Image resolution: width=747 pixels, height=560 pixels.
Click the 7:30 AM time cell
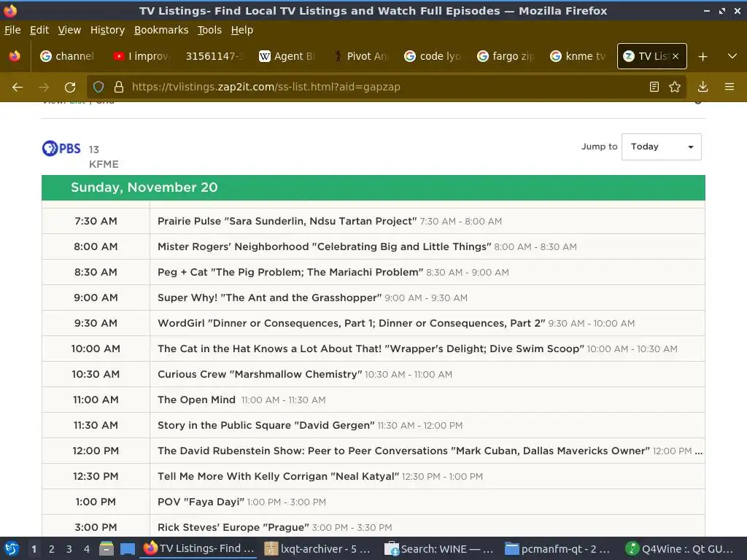96,221
